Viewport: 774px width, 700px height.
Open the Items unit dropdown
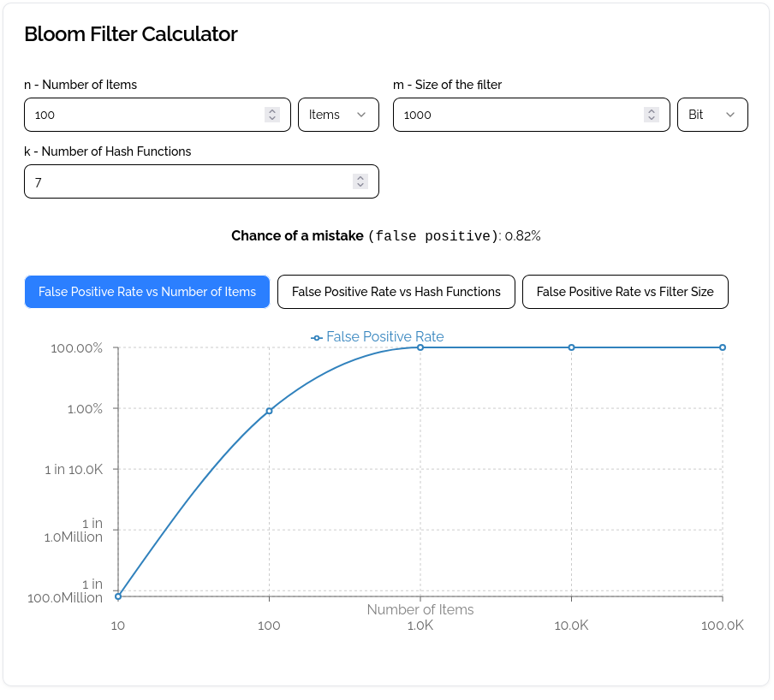point(338,114)
